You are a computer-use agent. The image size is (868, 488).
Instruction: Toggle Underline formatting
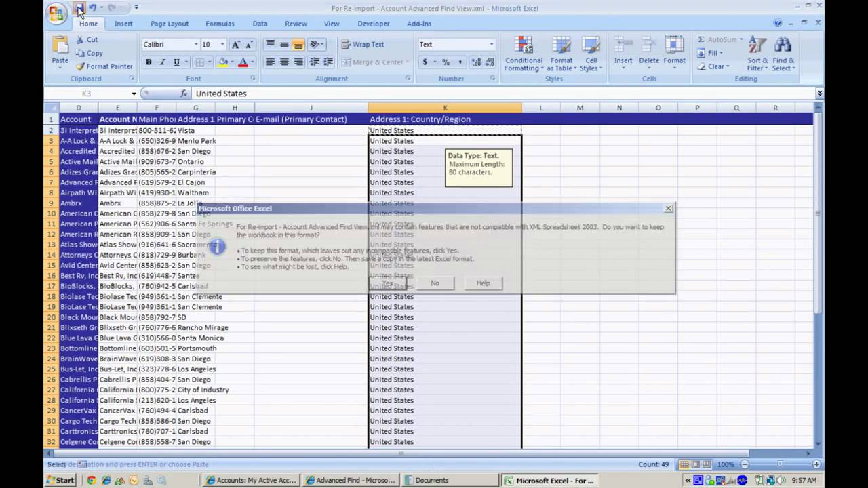(176, 62)
